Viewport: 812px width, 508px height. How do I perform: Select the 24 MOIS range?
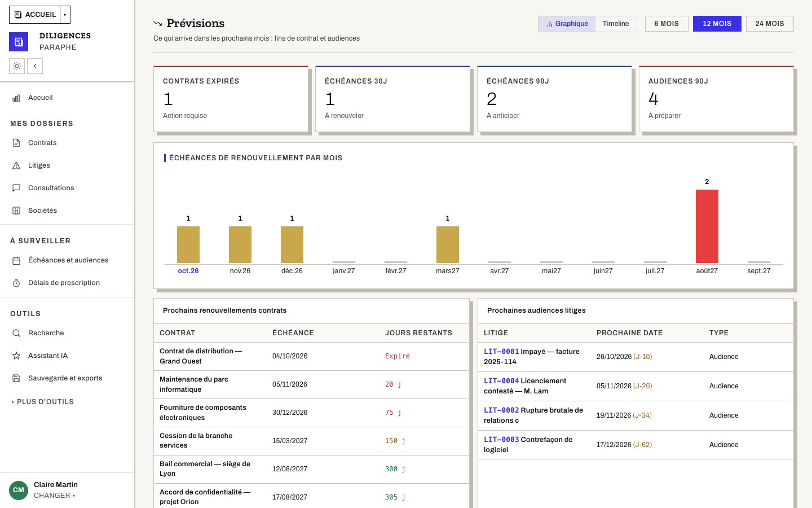(x=770, y=24)
